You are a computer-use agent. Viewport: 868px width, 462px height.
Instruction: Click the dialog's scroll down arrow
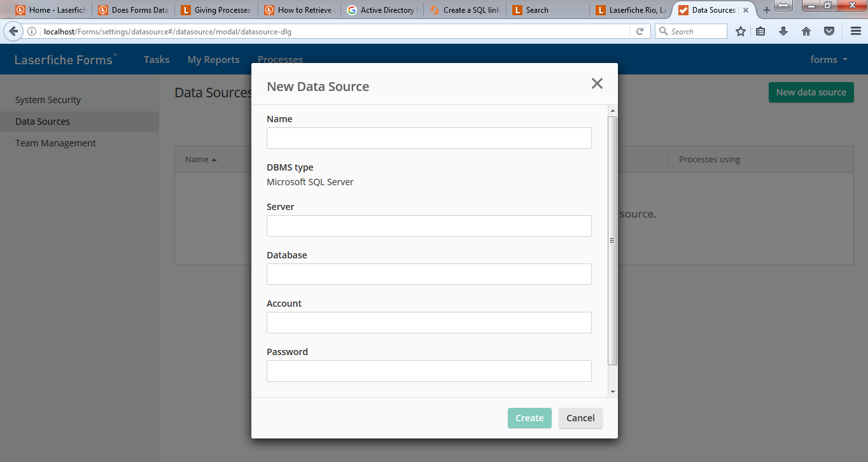[x=612, y=392]
